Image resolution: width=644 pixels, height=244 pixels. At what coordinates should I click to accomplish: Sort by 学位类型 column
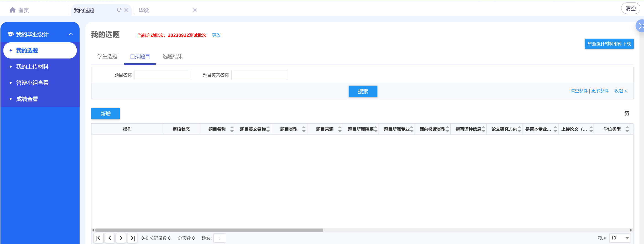(627, 129)
